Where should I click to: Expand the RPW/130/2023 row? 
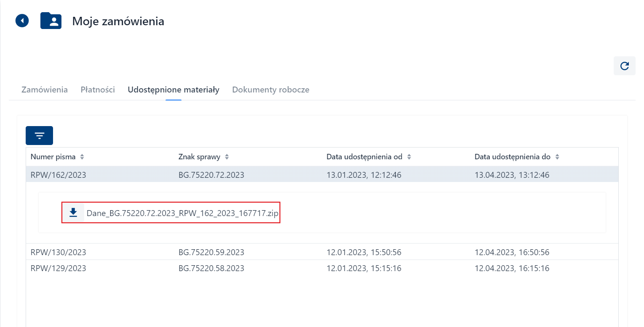pos(58,252)
